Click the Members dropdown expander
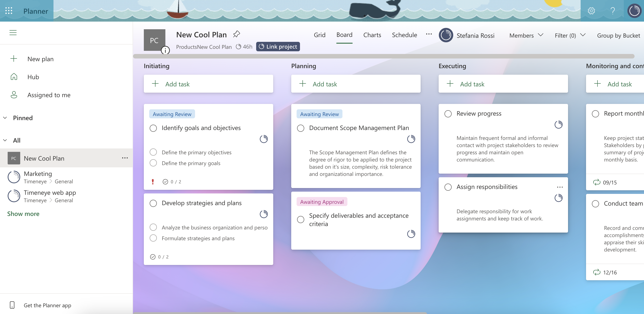 540,35
